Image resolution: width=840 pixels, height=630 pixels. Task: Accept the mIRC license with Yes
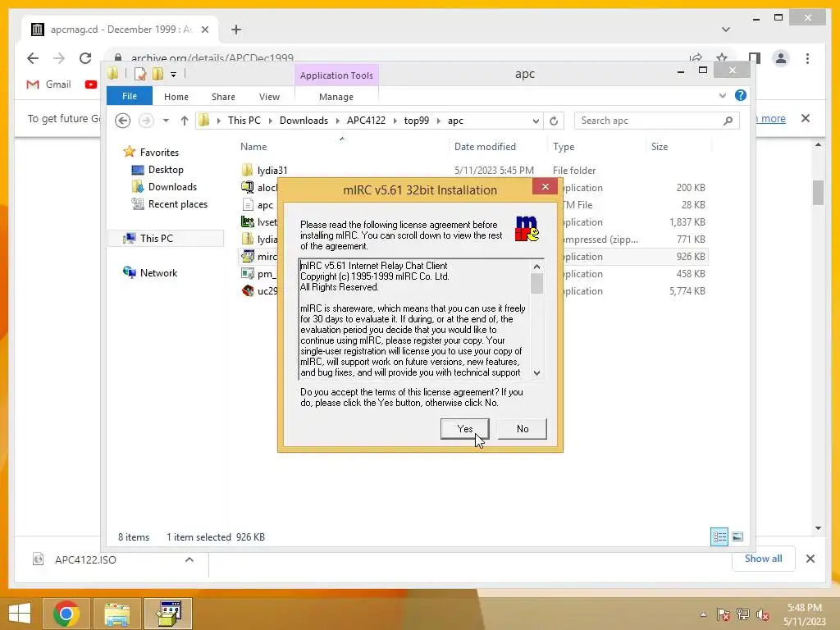point(464,428)
